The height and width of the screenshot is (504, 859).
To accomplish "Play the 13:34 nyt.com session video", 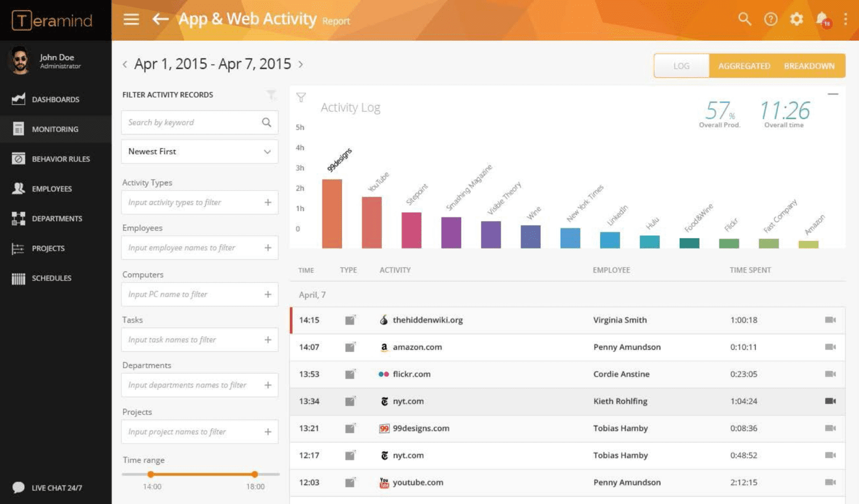I will click(x=831, y=401).
